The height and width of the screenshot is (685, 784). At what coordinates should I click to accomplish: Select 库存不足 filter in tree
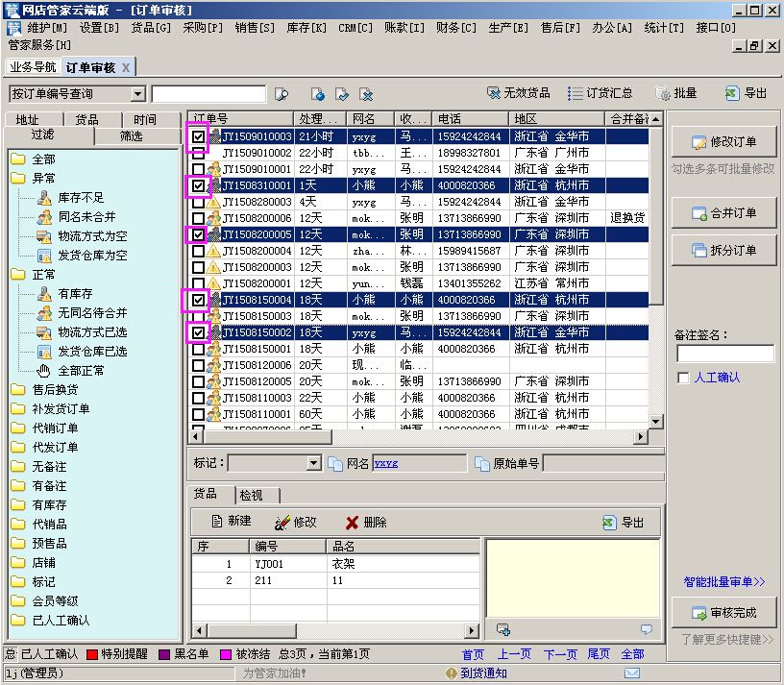pos(81,198)
